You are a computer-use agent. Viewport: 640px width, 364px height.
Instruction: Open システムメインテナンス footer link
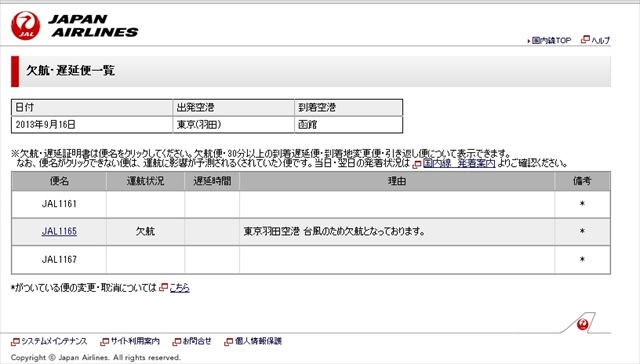click(x=54, y=341)
